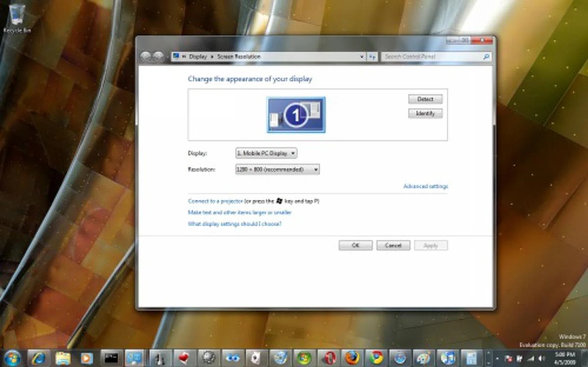Click the Apply button
Screen dimensions: 588x367
(x=431, y=245)
